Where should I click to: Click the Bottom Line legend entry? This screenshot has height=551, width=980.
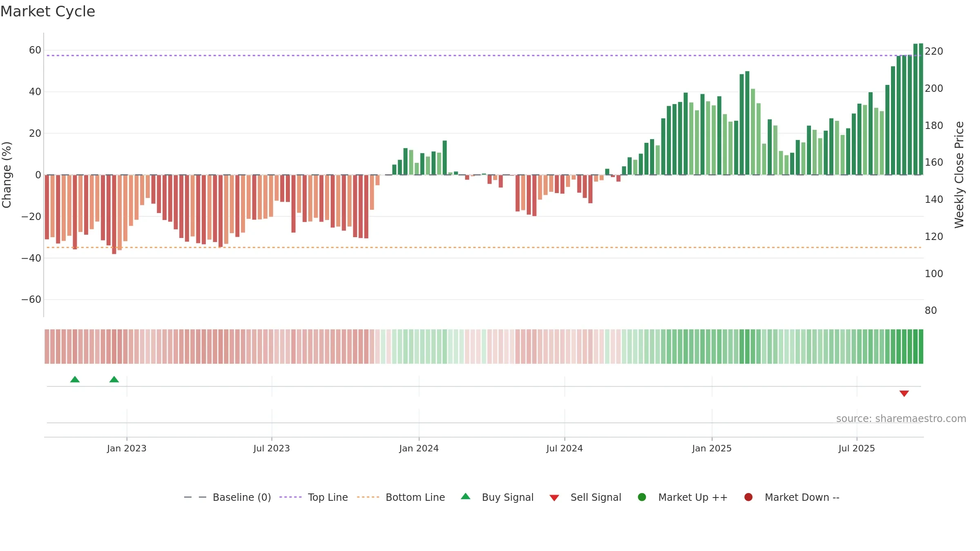pyautogui.click(x=401, y=497)
